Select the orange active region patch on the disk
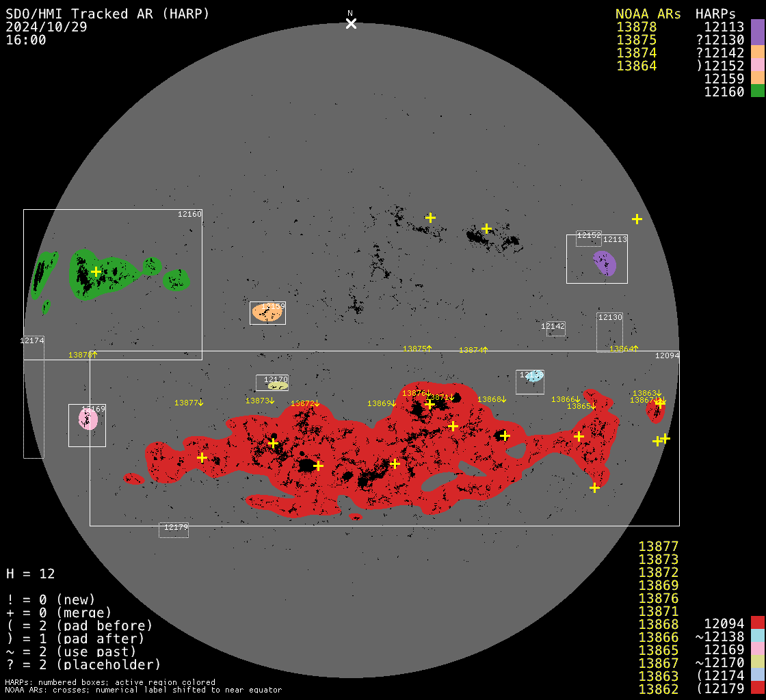The image size is (766, 700). tap(266, 313)
